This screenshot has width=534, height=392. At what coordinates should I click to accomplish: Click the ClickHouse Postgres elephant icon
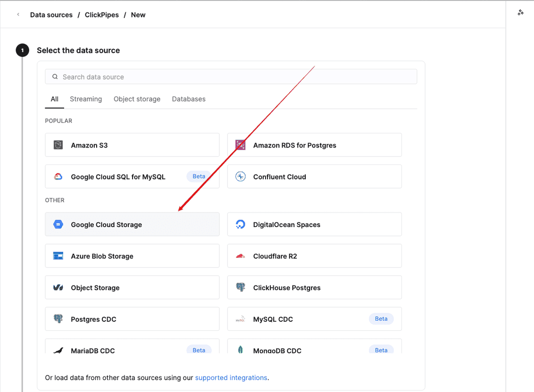[x=240, y=287]
